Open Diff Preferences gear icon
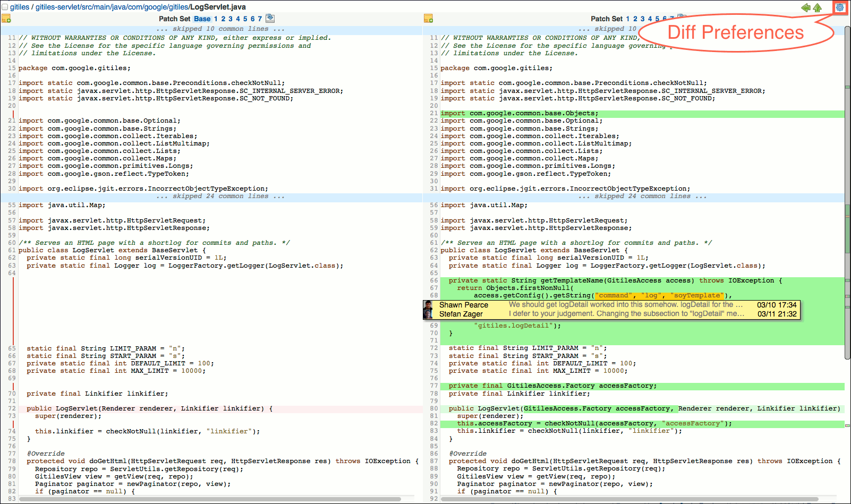The image size is (851, 504). click(x=840, y=7)
